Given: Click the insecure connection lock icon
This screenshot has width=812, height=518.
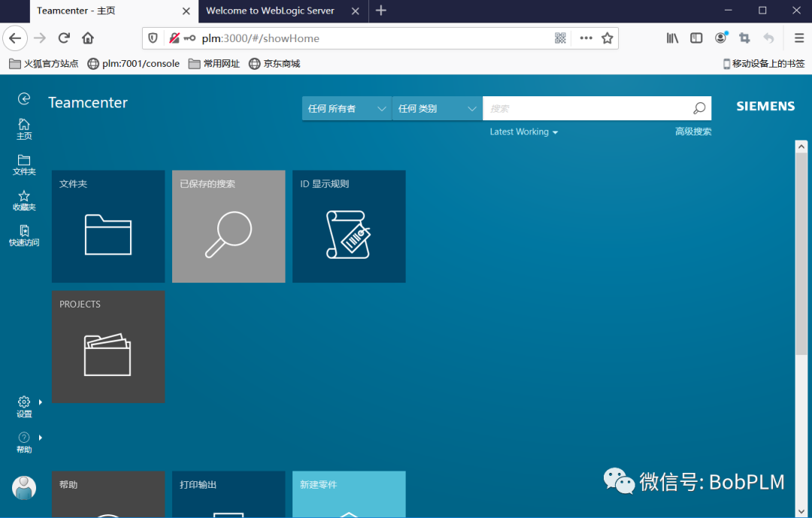Looking at the screenshot, I should [174, 38].
